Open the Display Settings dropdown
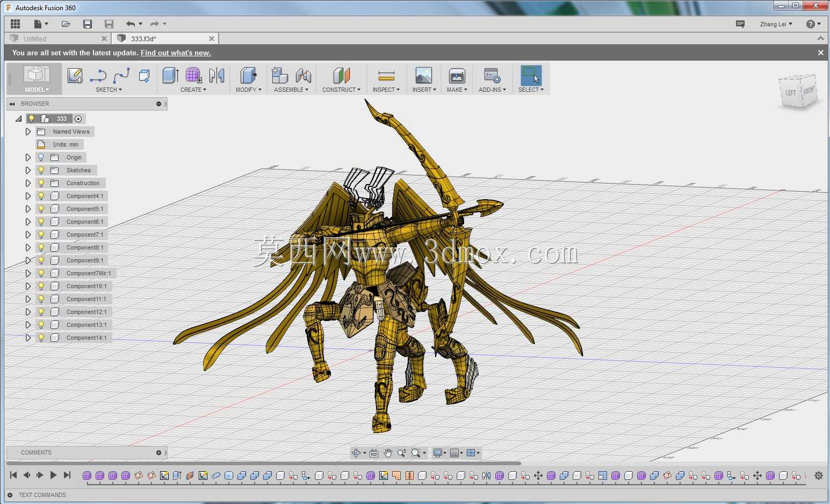 tap(439, 453)
